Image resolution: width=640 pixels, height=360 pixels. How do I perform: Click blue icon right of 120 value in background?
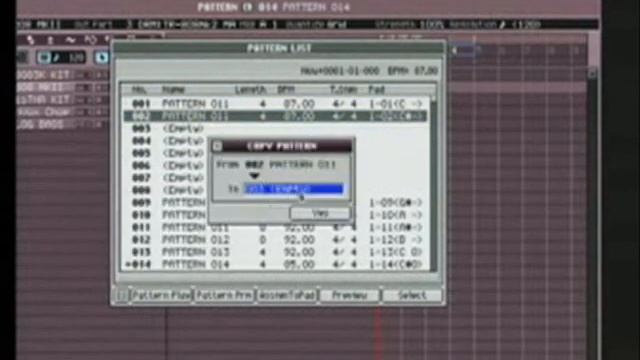pos(101,58)
